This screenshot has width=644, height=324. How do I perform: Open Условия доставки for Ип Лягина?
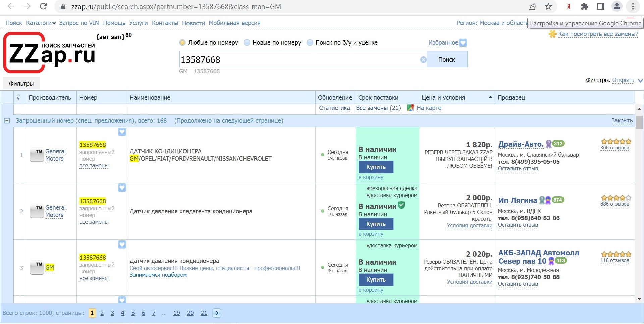point(470,225)
